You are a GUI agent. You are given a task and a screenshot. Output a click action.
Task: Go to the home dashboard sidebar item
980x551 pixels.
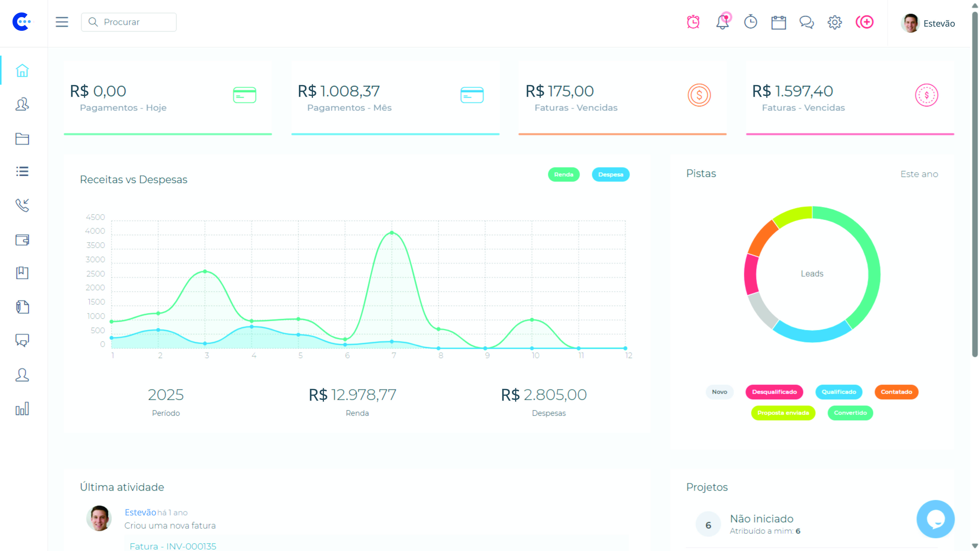coord(22,71)
